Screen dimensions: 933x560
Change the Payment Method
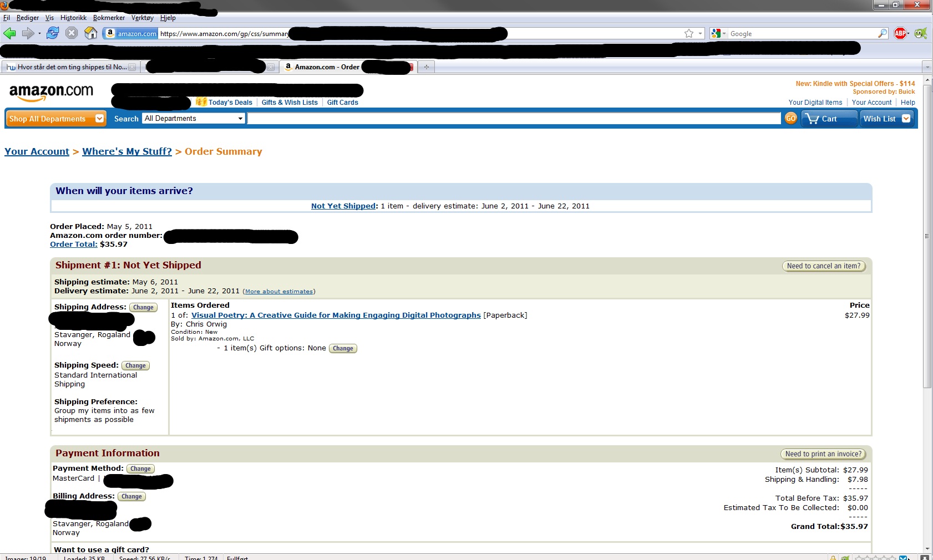pos(140,469)
